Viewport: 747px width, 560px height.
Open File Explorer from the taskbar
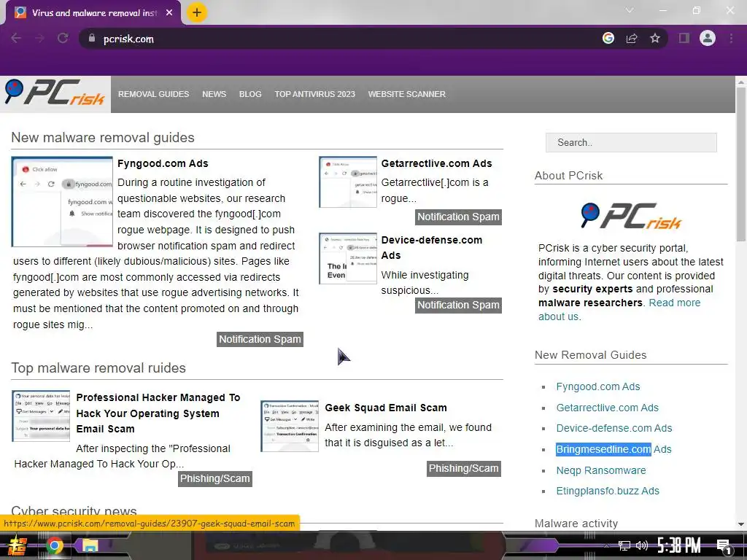[89, 545]
